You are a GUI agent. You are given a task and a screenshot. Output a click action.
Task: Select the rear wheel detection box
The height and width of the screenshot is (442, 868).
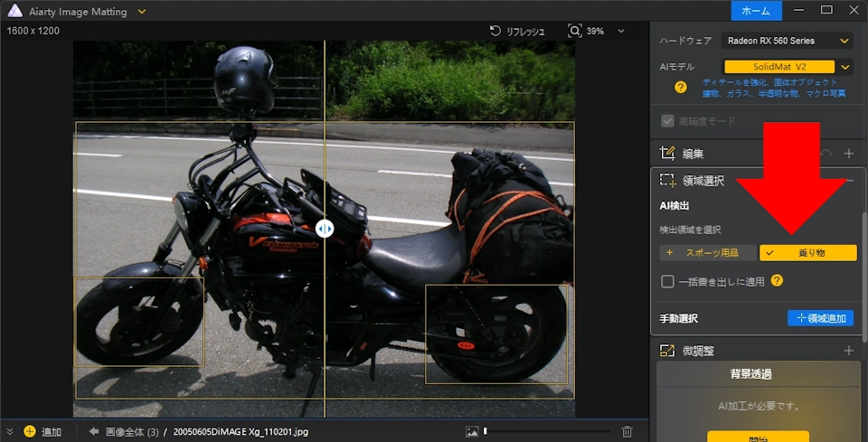coord(496,334)
